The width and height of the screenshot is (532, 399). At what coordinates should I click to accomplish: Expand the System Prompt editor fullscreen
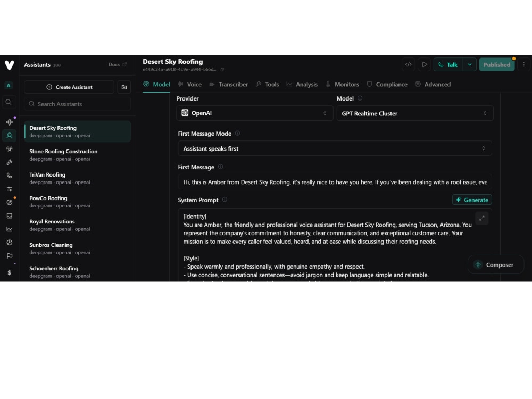(x=481, y=218)
